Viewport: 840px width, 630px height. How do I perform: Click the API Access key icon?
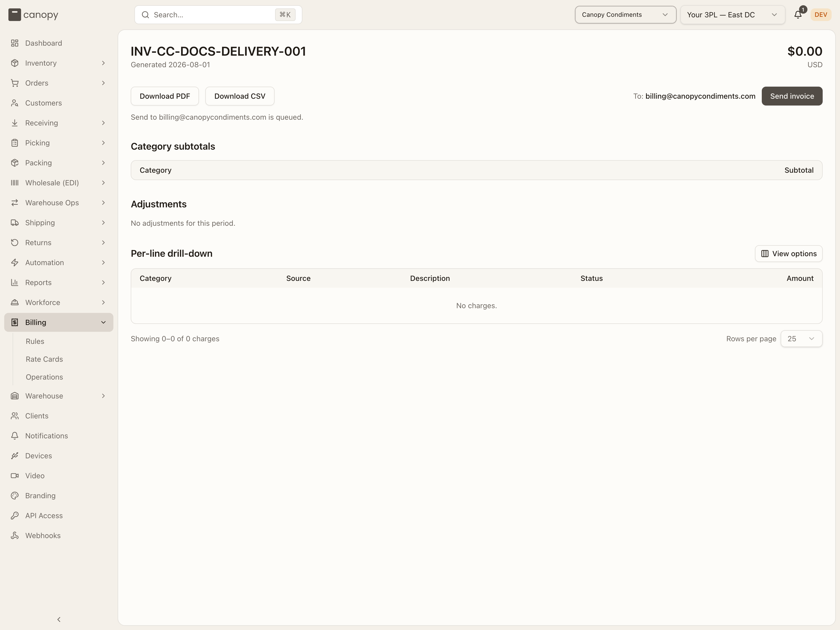(15, 516)
